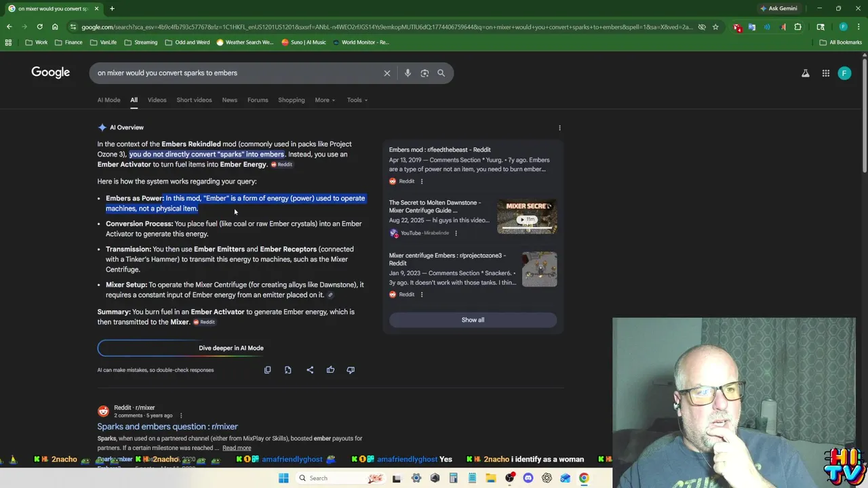Switch to AI Mode tab
The image size is (868, 488).
click(108, 100)
